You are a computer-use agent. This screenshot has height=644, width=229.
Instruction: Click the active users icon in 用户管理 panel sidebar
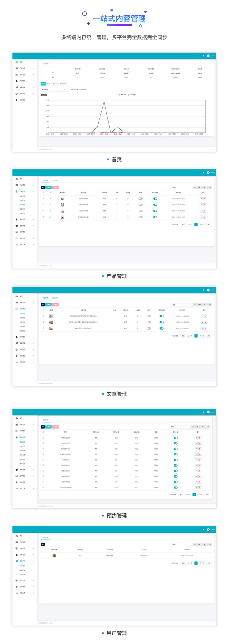pos(16,561)
